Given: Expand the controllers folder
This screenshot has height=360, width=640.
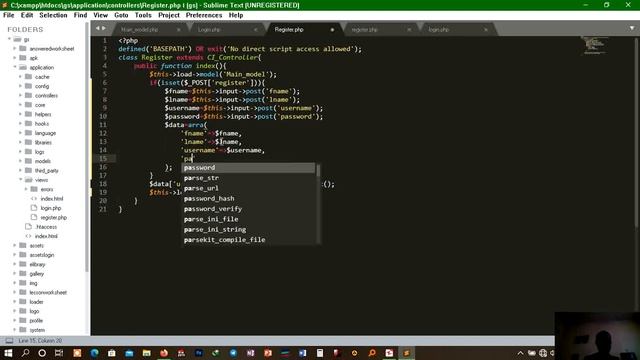Looking at the screenshot, I should coord(20,96).
